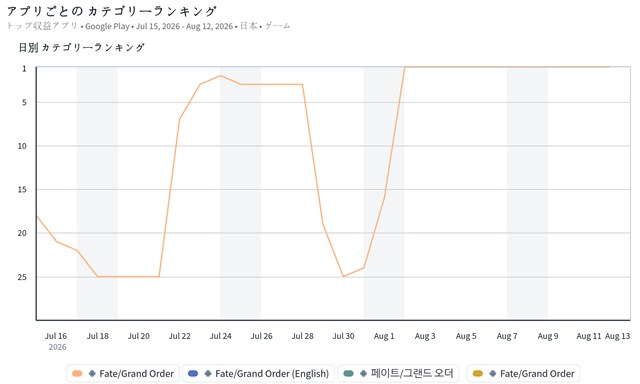Click the store icon before Fate/Grand Order (English)

(x=208, y=373)
